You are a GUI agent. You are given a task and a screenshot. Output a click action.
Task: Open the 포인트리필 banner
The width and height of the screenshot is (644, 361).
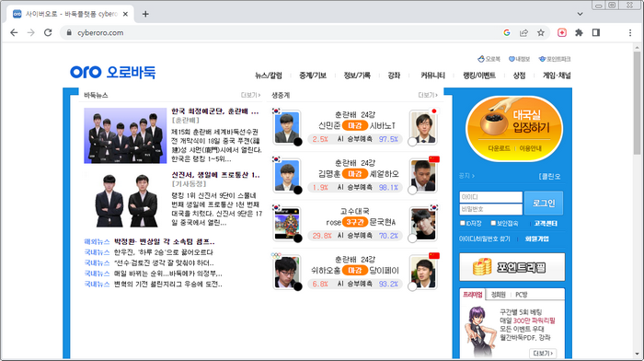[x=512, y=267]
